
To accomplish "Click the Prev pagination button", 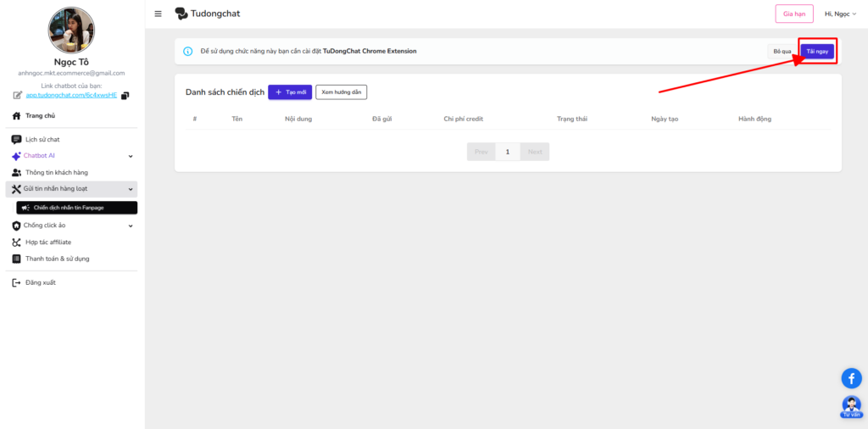I will [481, 152].
